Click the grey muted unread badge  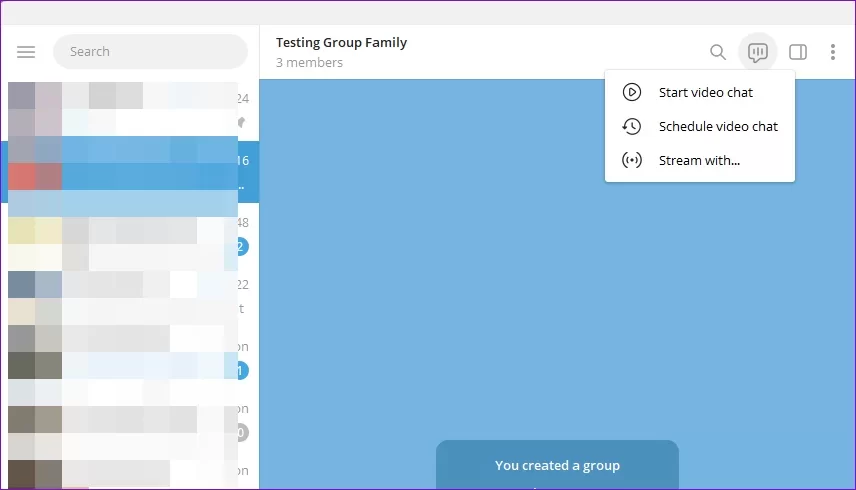240,433
